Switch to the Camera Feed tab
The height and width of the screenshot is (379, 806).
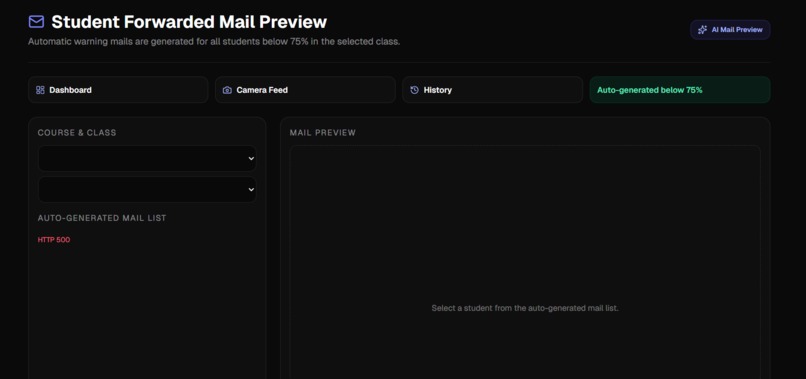[305, 90]
